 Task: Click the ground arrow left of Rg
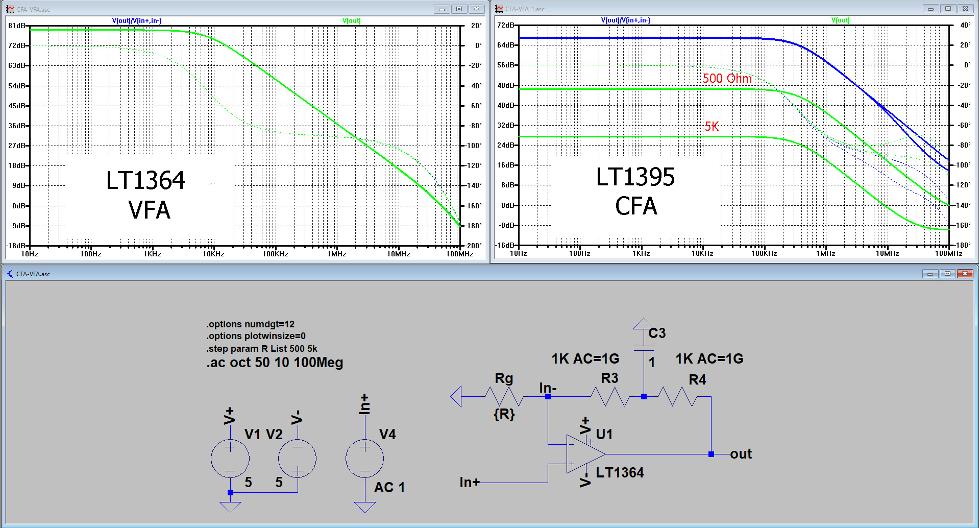[456, 396]
